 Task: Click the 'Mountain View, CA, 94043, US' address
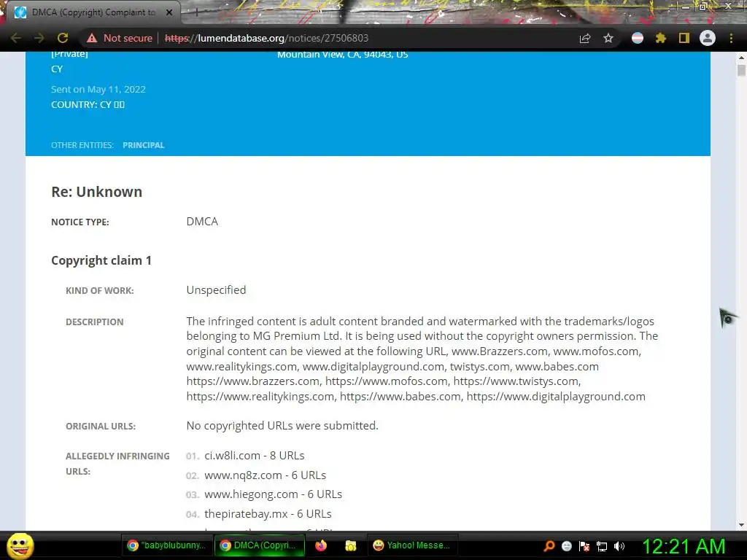(343, 55)
